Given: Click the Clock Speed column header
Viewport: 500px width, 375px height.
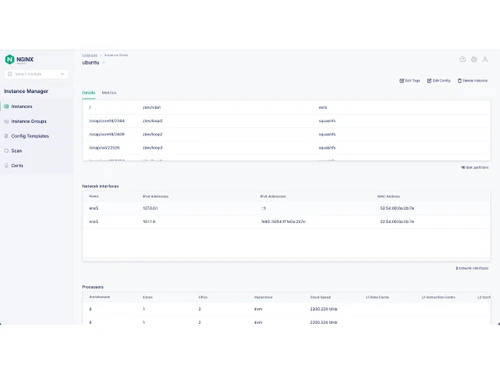Looking at the screenshot, I should pos(320,297).
